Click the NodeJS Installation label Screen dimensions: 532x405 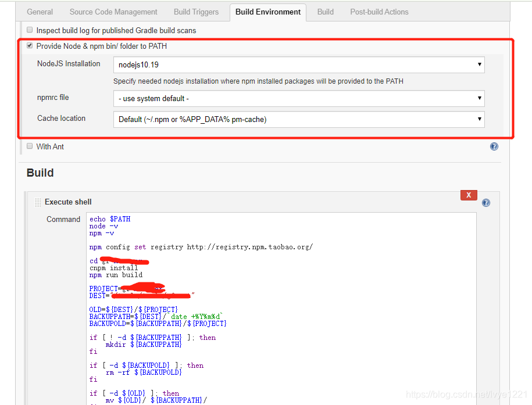pyautogui.click(x=69, y=64)
